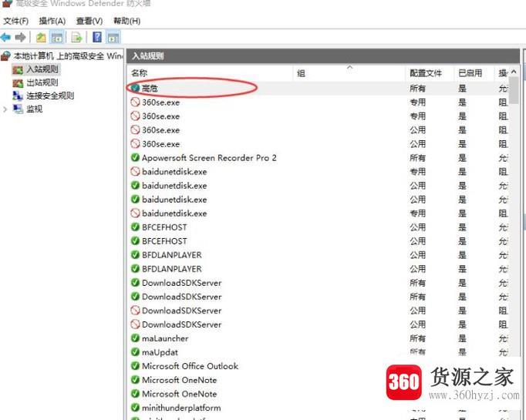Open Help via the question mark icon

tap(97, 37)
